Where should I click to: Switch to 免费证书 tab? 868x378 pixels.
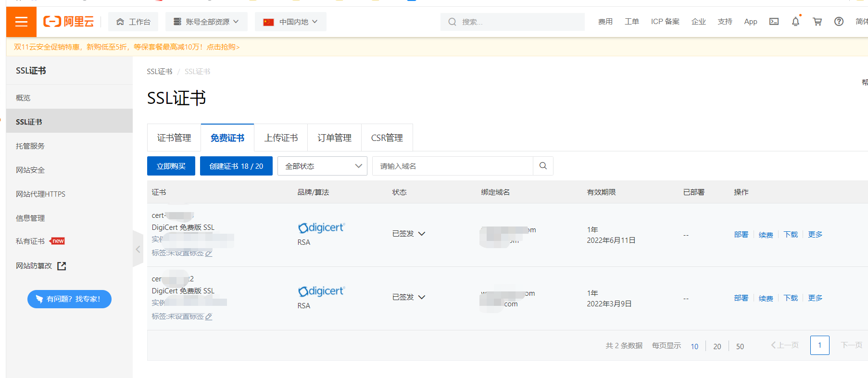click(x=227, y=138)
